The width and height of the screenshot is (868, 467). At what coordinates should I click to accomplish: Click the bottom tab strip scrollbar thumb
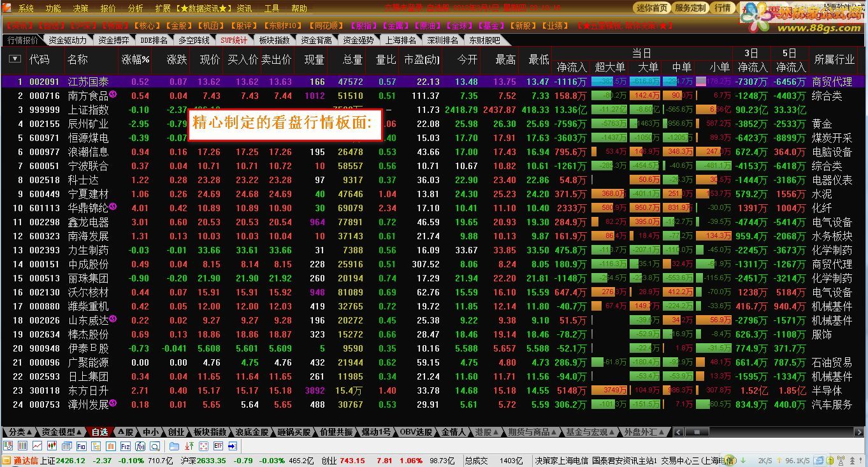point(697,432)
